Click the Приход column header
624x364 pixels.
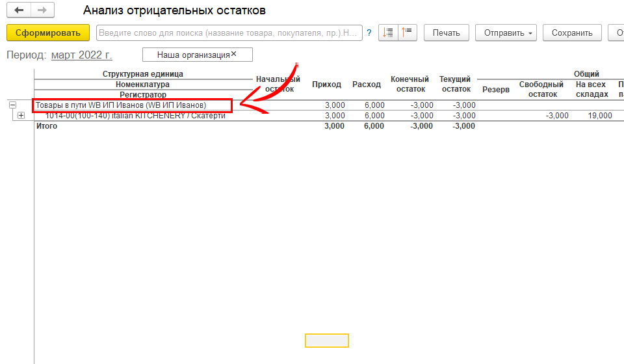point(326,84)
